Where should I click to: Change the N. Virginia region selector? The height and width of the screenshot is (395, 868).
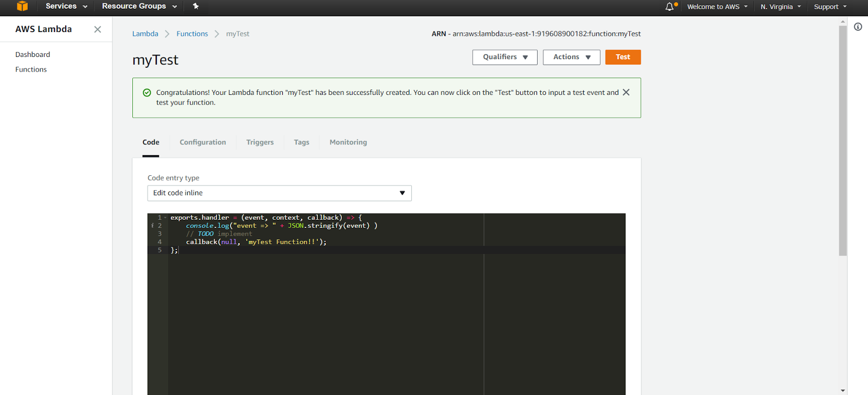(x=781, y=7)
